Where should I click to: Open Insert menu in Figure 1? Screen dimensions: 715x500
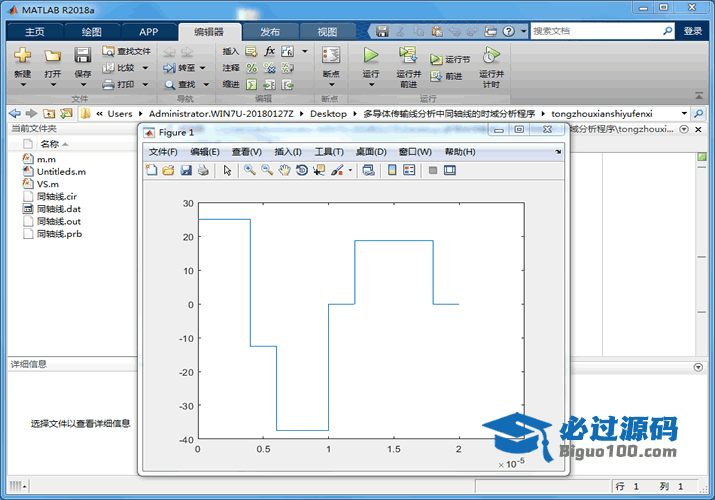point(288,152)
